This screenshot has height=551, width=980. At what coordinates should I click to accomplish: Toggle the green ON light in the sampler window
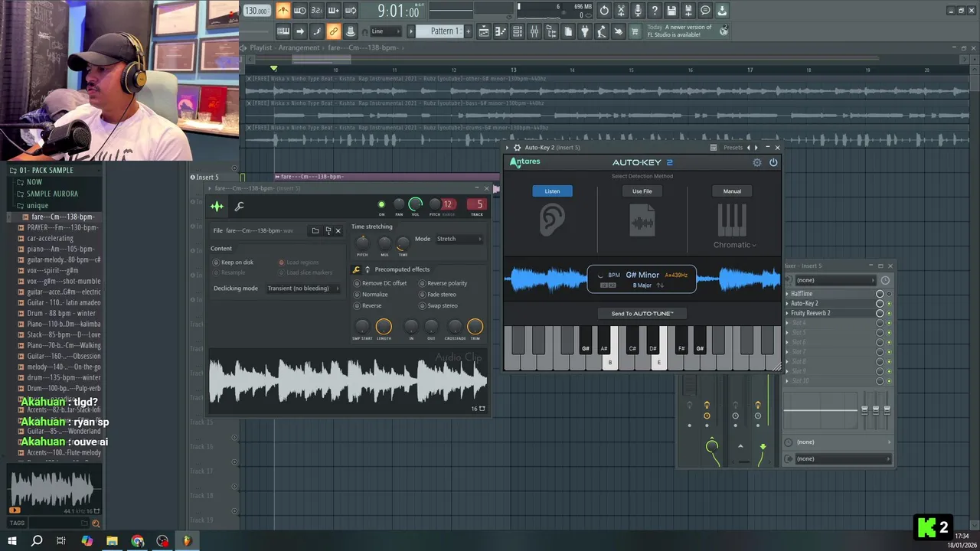[x=381, y=204]
